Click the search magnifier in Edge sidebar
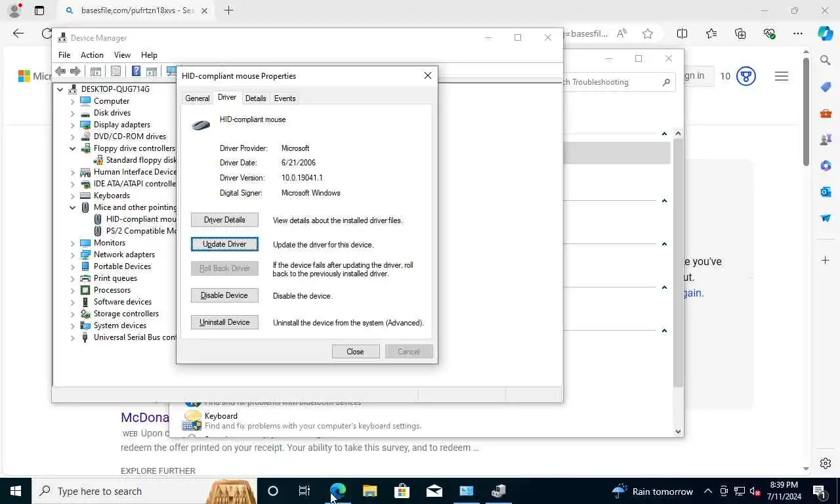Viewport: 840px width, 504px height. click(x=826, y=60)
